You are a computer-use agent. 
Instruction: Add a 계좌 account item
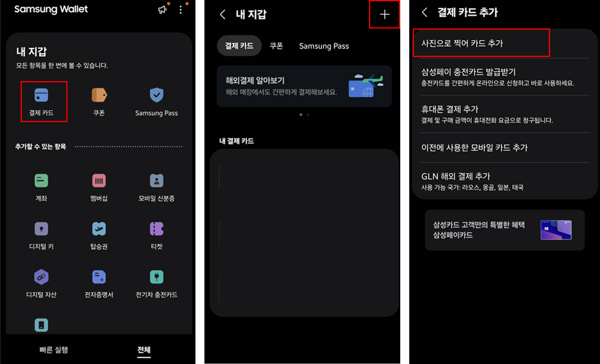coord(41,181)
